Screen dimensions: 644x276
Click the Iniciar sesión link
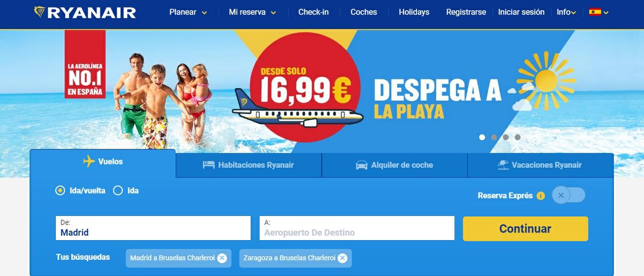(x=521, y=12)
